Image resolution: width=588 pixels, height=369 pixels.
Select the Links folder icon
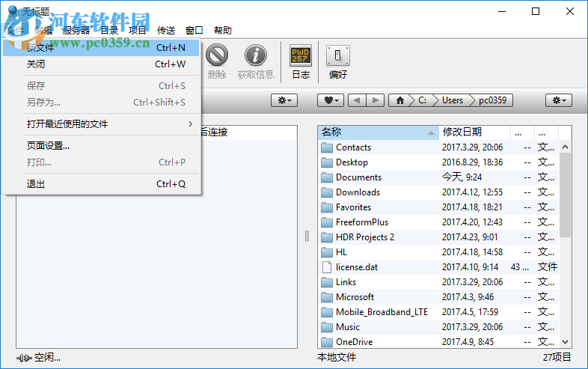[x=327, y=282]
